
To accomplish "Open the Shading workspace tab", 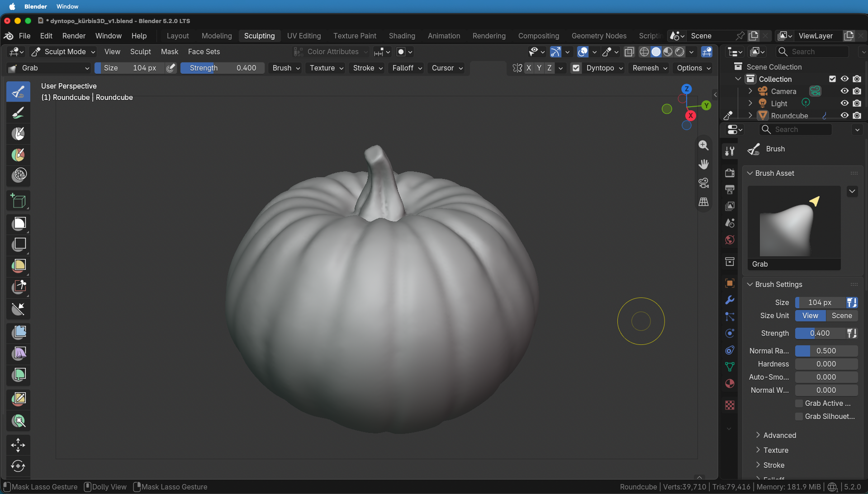I will pos(402,36).
